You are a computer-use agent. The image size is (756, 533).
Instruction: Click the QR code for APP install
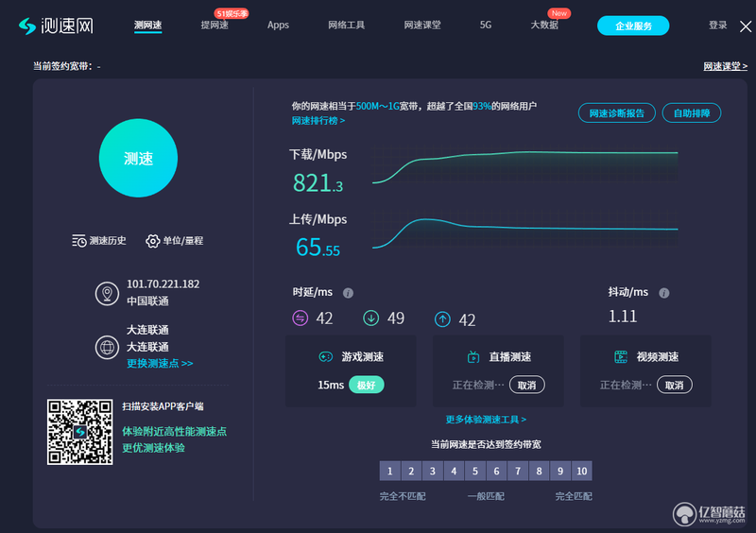tap(80, 432)
